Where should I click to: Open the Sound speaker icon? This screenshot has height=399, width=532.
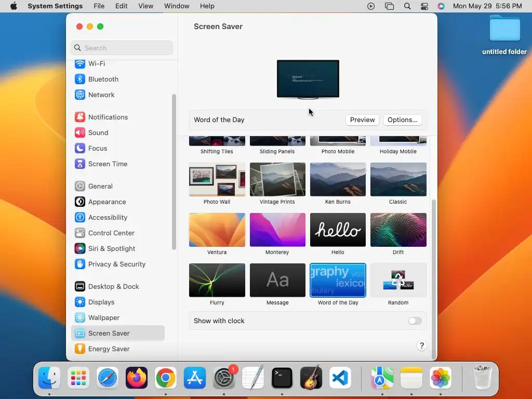pyautogui.click(x=79, y=132)
